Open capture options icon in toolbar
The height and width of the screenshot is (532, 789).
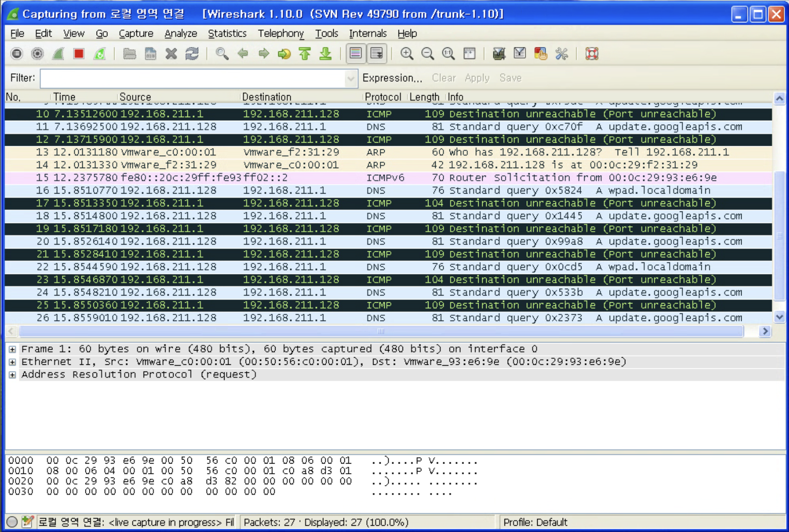pos(38,54)
